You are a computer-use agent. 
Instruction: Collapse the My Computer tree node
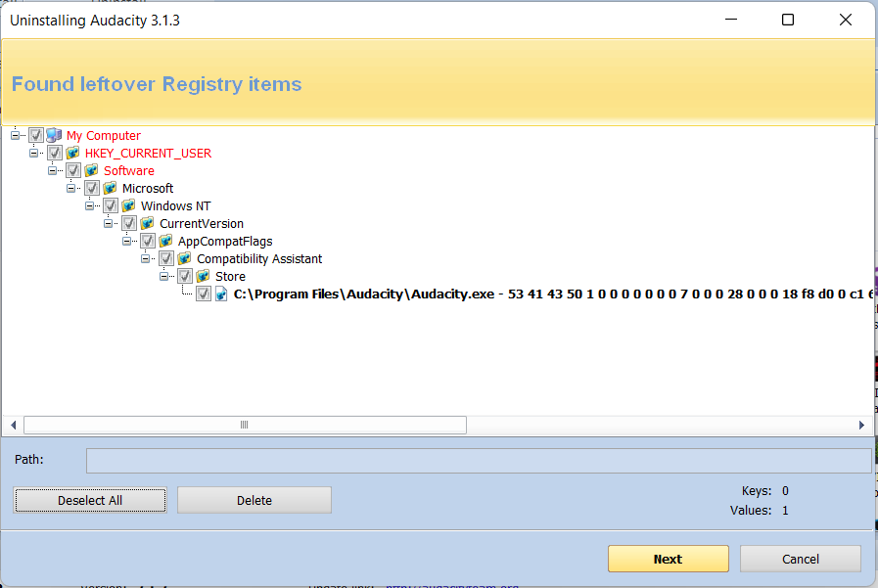click(15, 135)
